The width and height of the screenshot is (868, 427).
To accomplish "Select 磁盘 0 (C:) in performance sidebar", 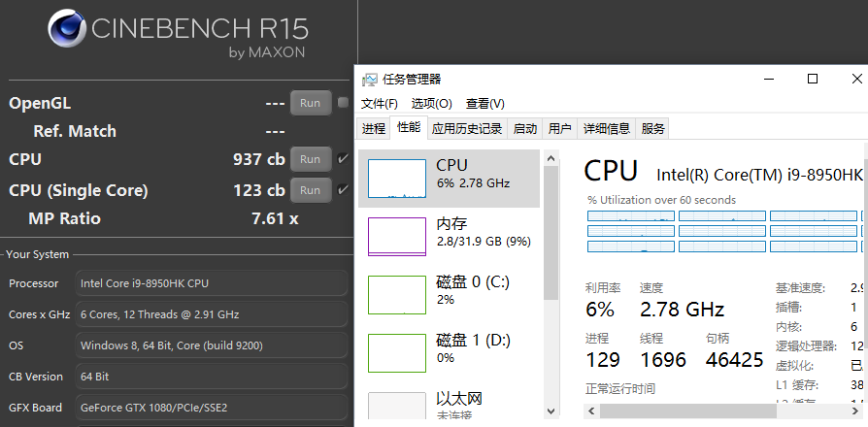I will (449, 295).
